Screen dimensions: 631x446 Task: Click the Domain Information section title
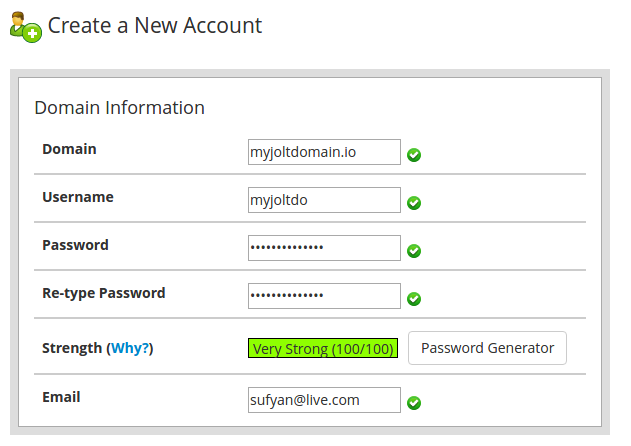120,108
